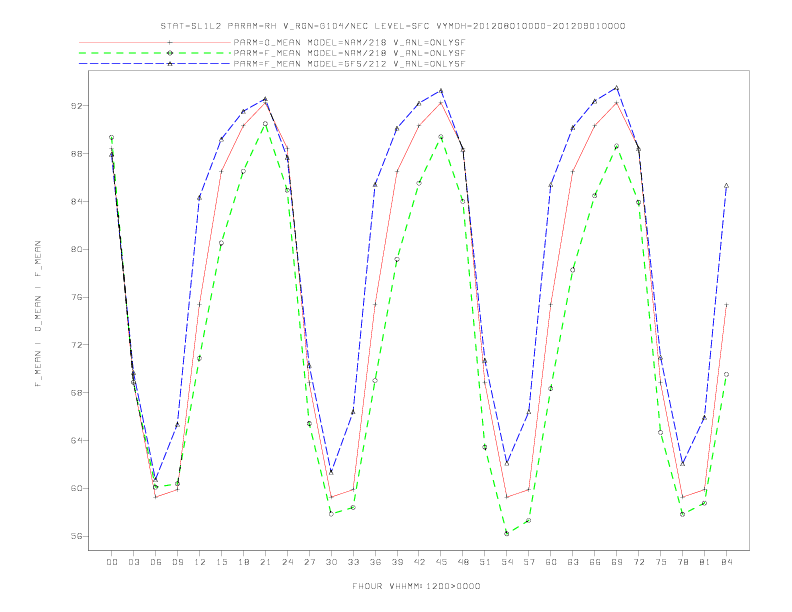The height and width of the screenshot is (612, 792).
Task: Click y-axis tick label 56
Action: tap(77, 536)
